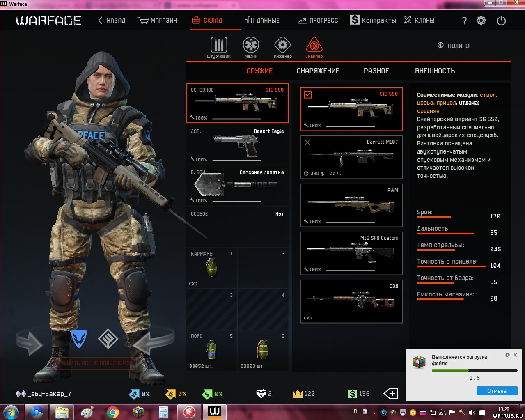
Task: Select the Desert Eagle secondary slot
Action: (238, 145)
